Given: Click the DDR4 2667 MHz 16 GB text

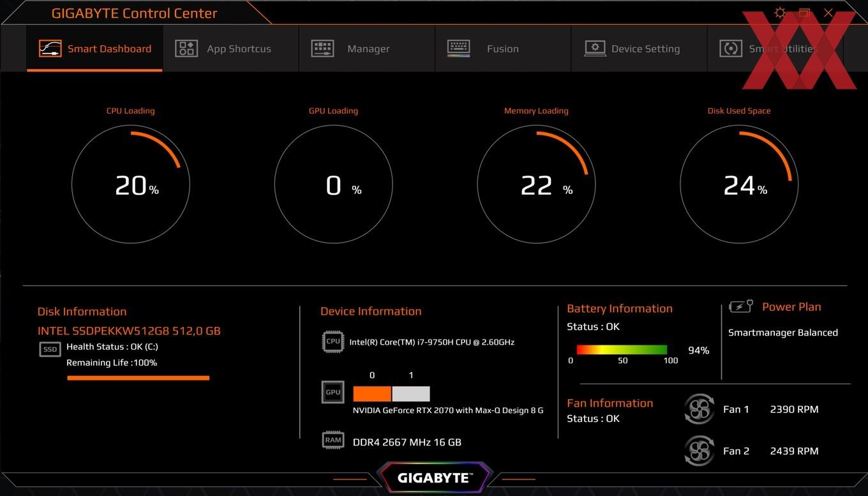Looking at the screenshot, I should (x=407, y=442).
